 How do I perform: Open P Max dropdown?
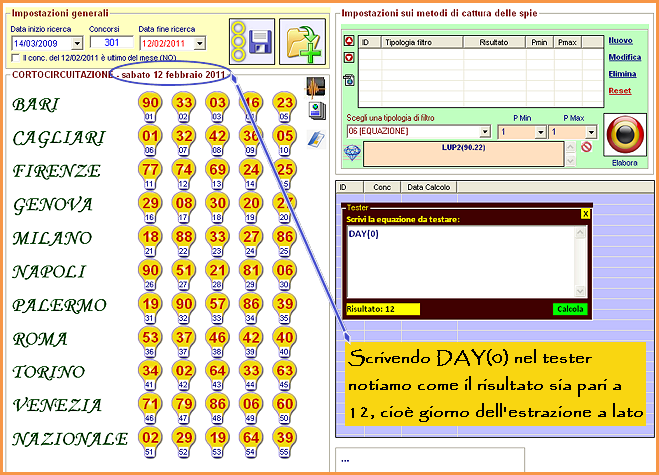[x=591, y=132]
